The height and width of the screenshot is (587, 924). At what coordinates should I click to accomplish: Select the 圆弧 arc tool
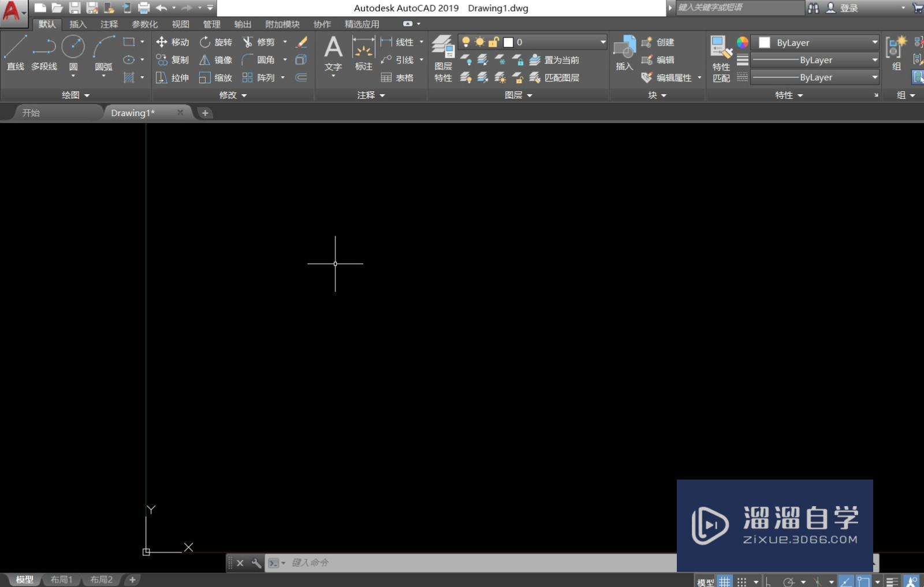[x=104, y=53]
